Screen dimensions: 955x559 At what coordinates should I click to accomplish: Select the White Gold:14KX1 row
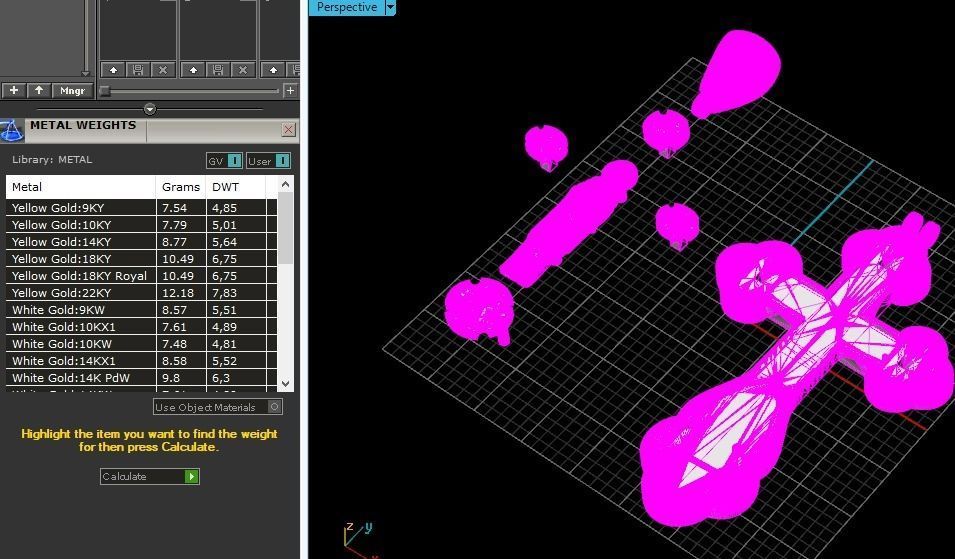tap(141, 361)
